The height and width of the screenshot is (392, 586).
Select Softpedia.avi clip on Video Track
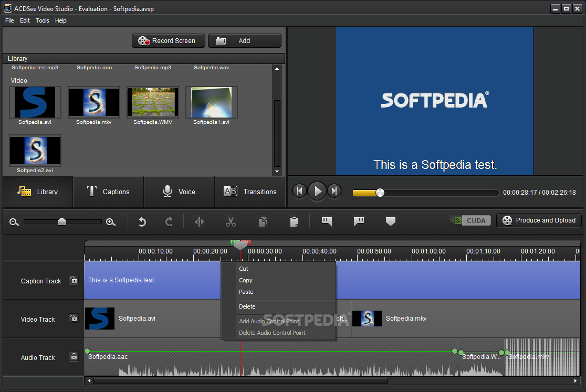click(152, 319)
